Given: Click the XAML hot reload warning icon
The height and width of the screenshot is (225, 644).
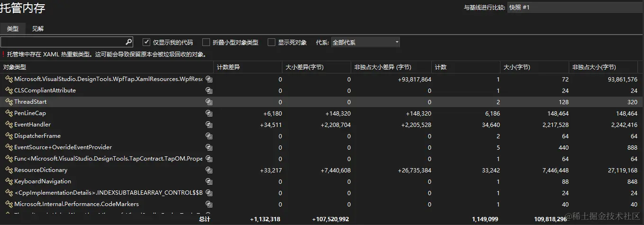Looking at the screenshot, I should pos(3,54).
